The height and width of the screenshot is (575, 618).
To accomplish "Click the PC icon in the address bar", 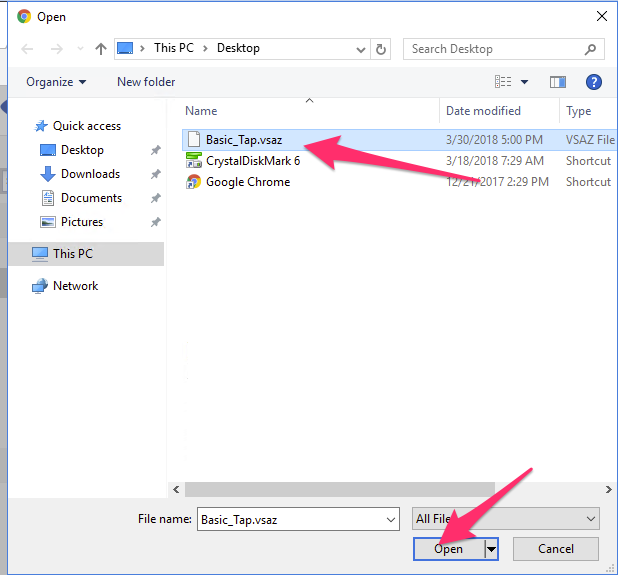I will pyautogui.click(x=125, y=48).
